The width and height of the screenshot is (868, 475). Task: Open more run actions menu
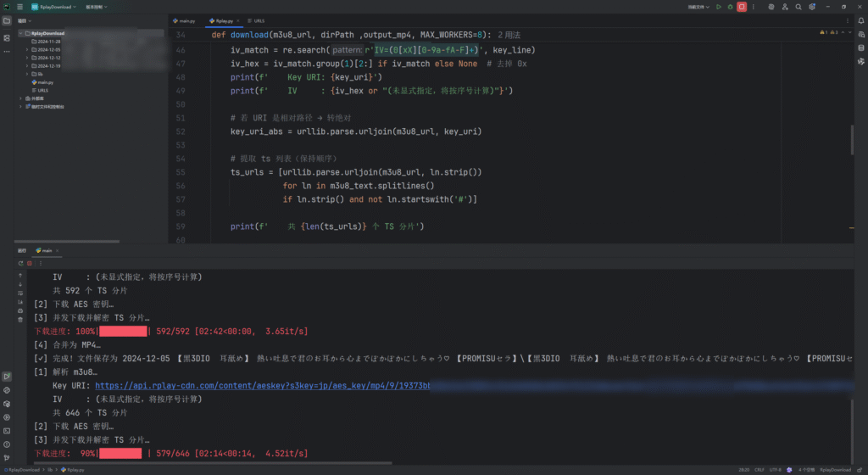(x=754, y=7)
